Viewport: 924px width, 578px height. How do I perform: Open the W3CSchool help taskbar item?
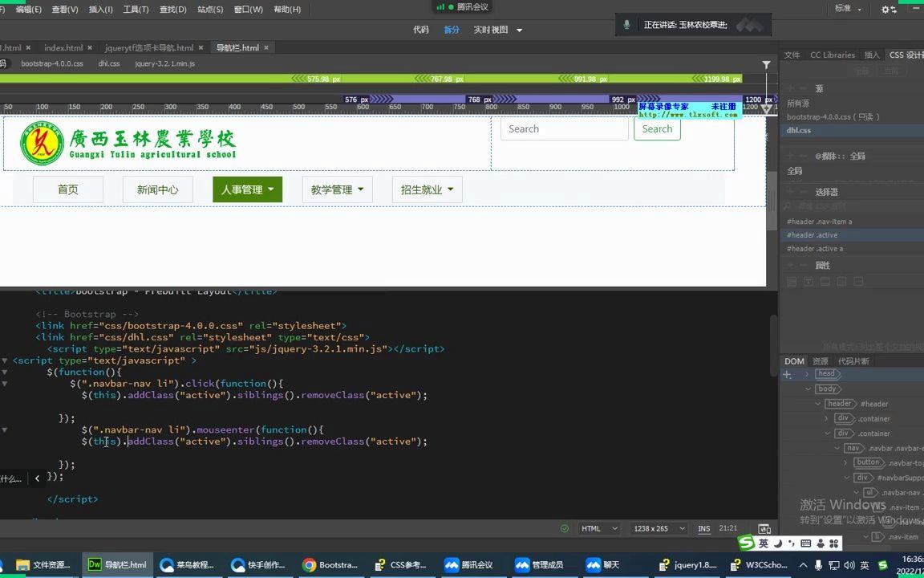coord(759,564)
